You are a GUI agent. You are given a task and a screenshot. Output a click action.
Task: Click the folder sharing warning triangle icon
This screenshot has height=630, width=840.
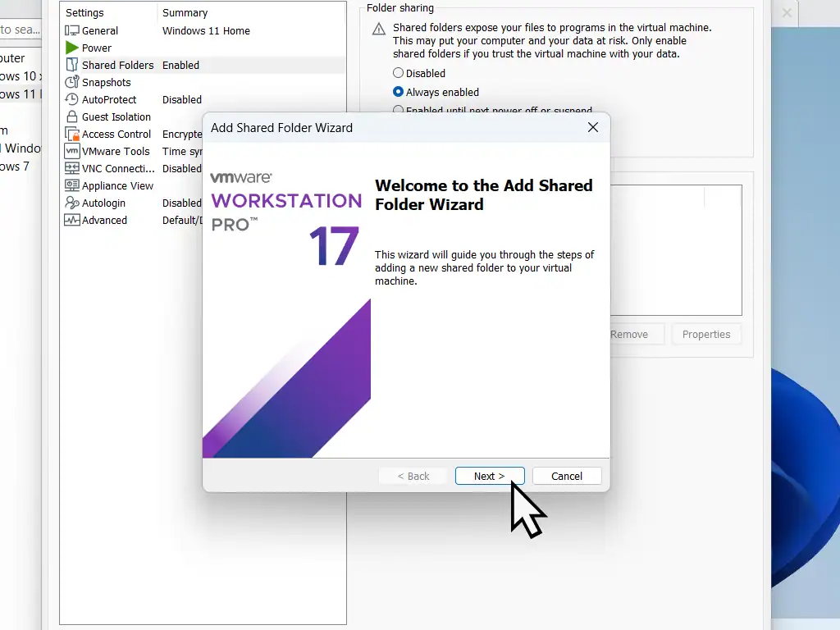tap(379, 29)
